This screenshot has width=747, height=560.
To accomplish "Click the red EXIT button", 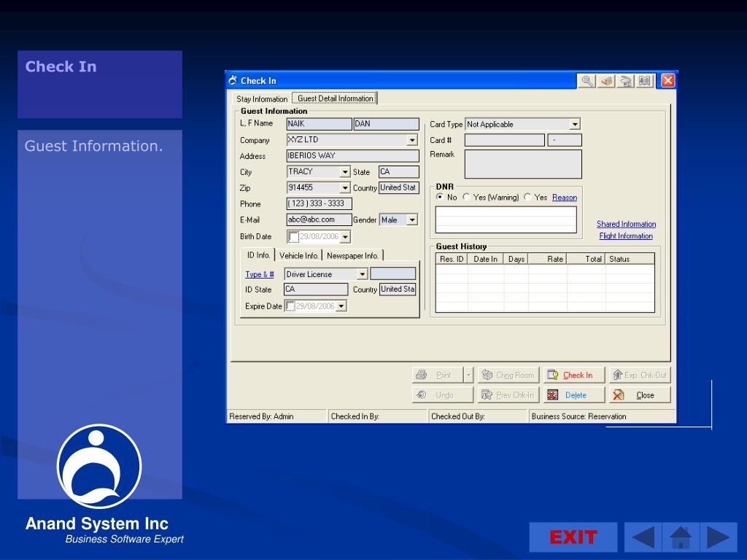I will tap(573, 537).
